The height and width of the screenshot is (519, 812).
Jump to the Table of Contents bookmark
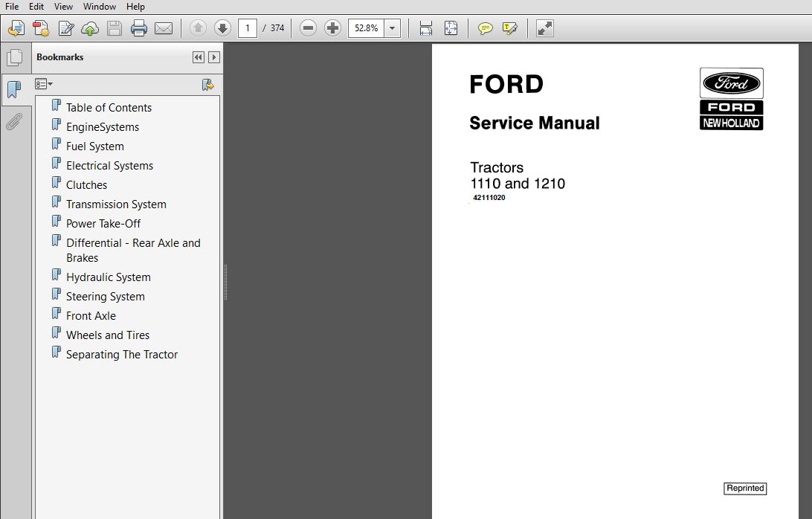click(x=109, y=107)
